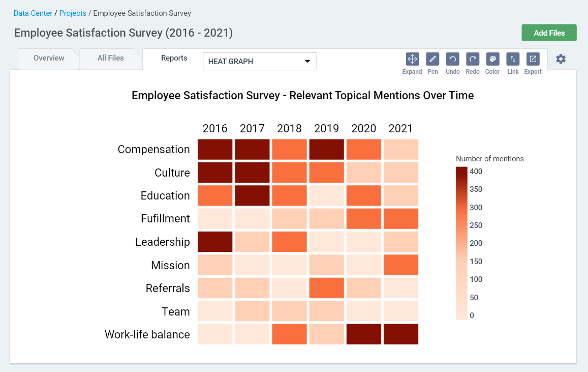The width and height of the screenshot is (588, 372).
Task: Switch to the All Files tab
Action: 110,58
